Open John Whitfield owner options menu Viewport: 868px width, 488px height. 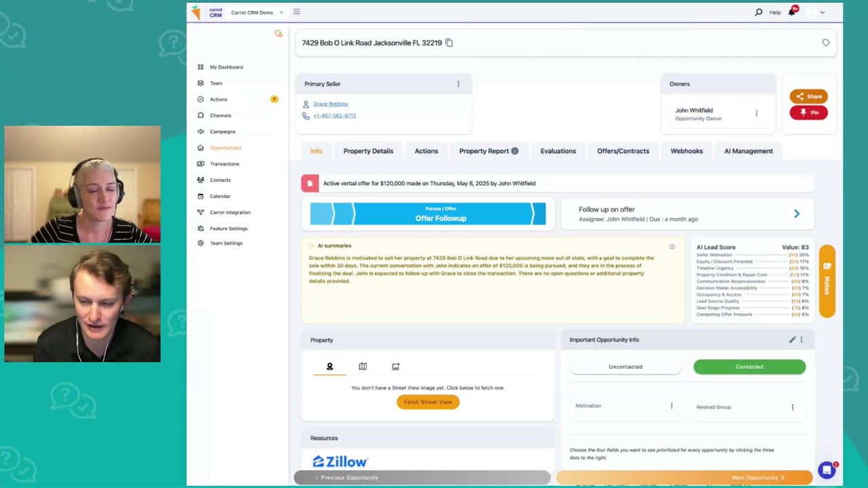(756, 113)
